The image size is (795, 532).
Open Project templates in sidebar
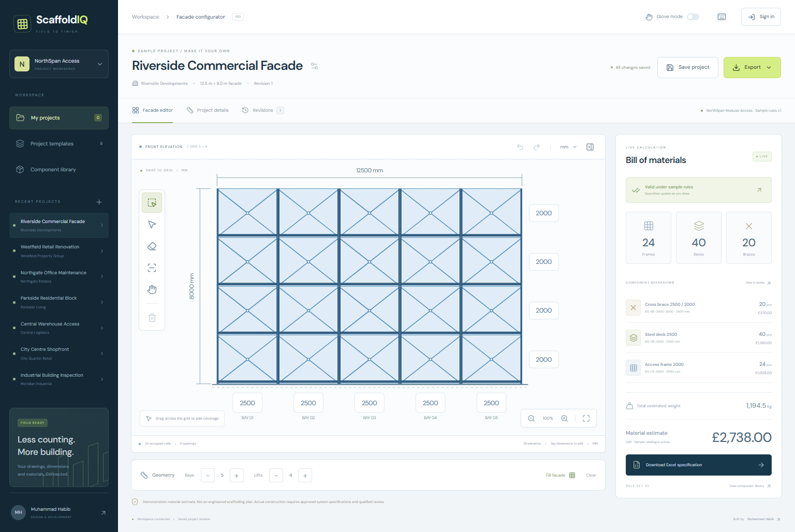[x=59, y=144]
